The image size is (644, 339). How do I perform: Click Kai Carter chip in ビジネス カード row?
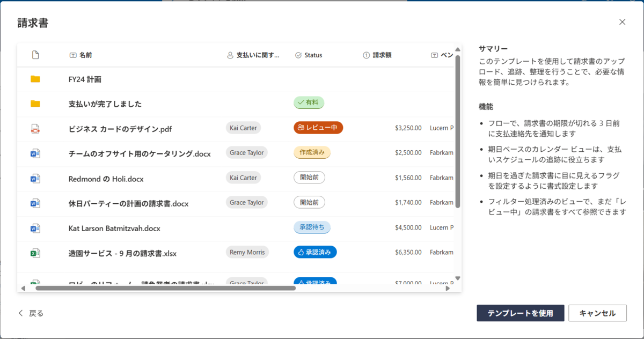pyautogui.click(x=243, y=128)
